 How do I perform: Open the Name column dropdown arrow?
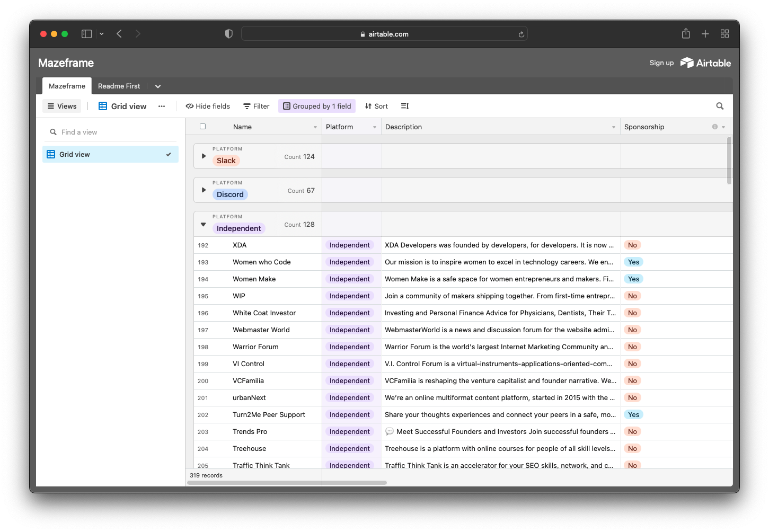(x=315, y=127)
